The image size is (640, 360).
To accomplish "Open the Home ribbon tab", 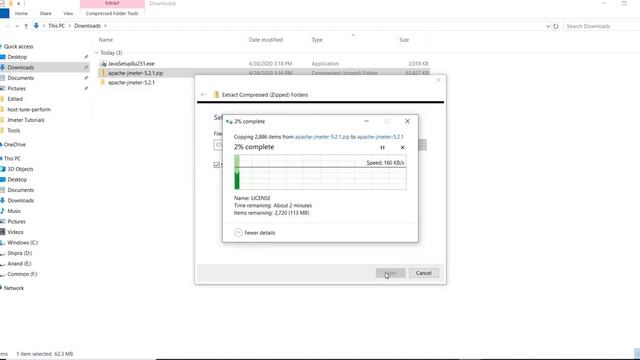I will pyautogui.click(x=21, y=13).
